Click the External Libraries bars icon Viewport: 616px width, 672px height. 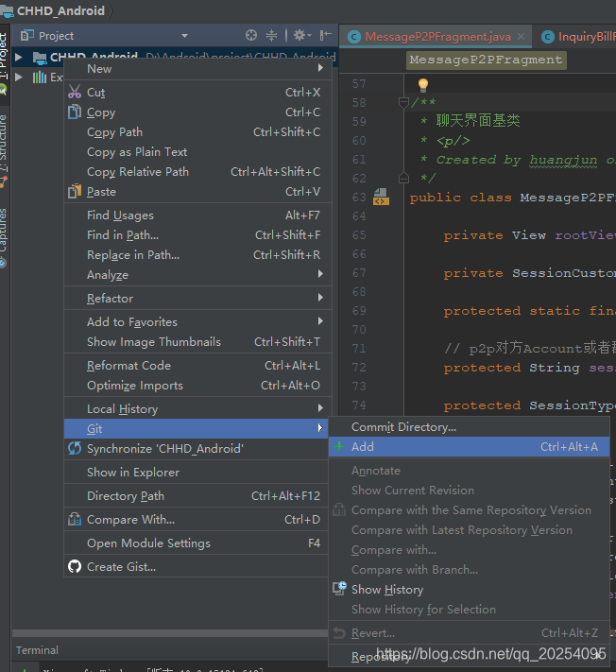(40, 78)
